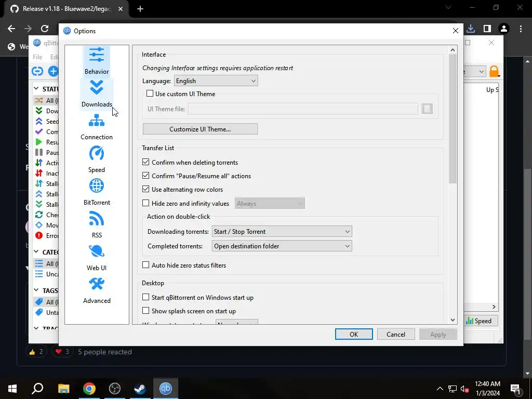Screen dimensions: 532x399
Task: Click the orange lock icon in qBittorrent
Action: (494, 72)
